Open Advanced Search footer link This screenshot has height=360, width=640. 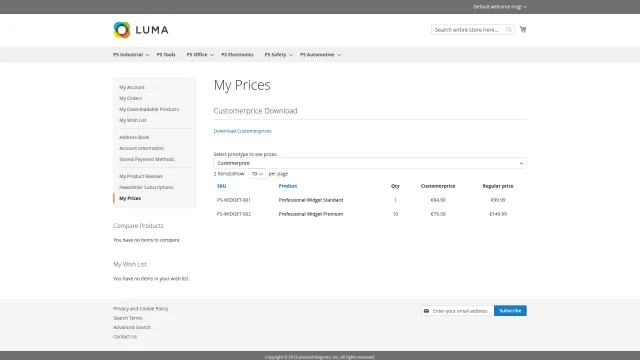coord(132,327)
